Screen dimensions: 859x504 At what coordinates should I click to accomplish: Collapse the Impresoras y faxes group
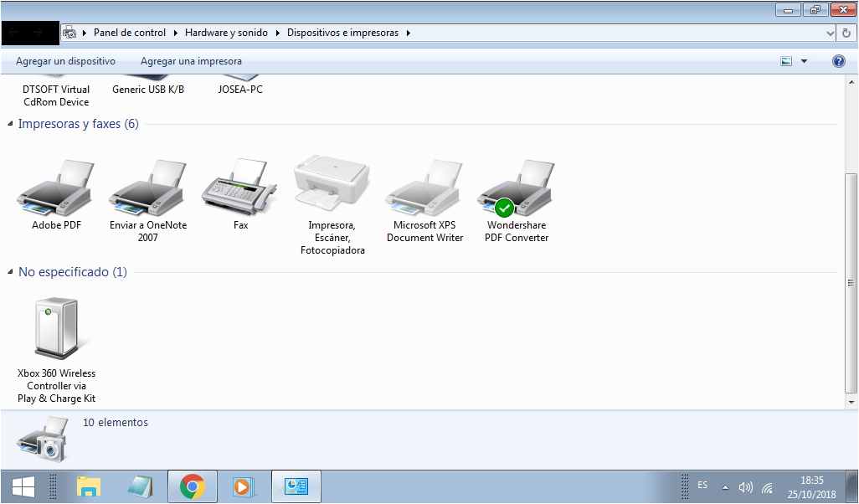click(x=10, y=124)
